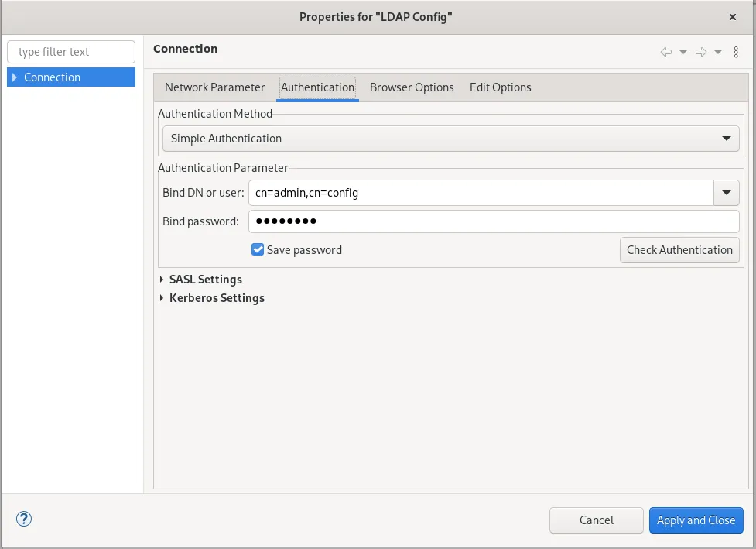This screenshot has height=549, width=756.
Task: Click the forward navigation arrow icon
Action: tap(700, 51)
